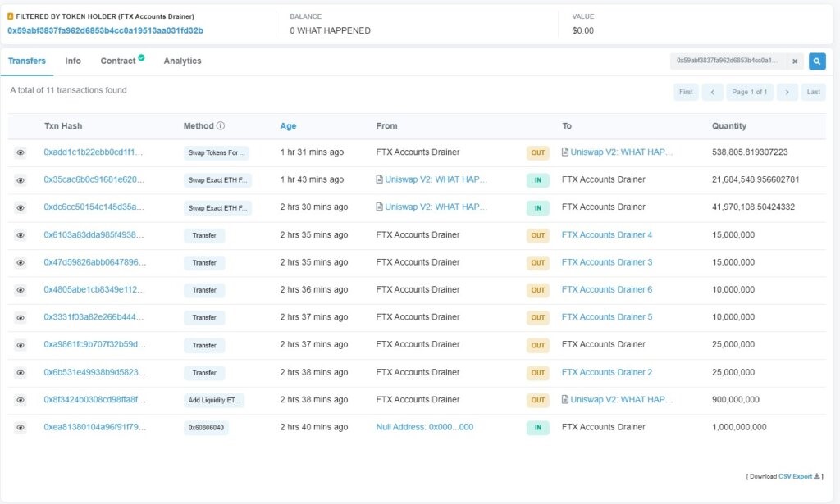840x504 pixels.
Task: Click the eye icon for 0xadd1c1b22ebb0cd1f1 row
Action: [21, 152]
